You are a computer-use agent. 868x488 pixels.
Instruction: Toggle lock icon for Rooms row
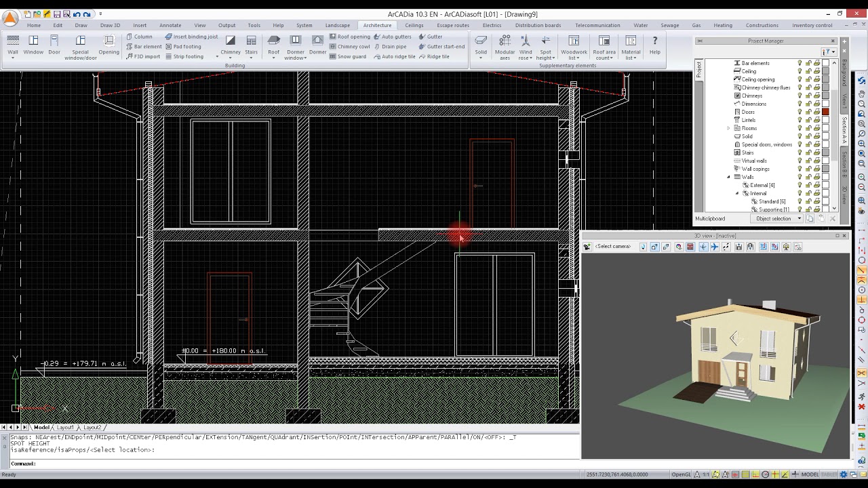coord(808,128)
